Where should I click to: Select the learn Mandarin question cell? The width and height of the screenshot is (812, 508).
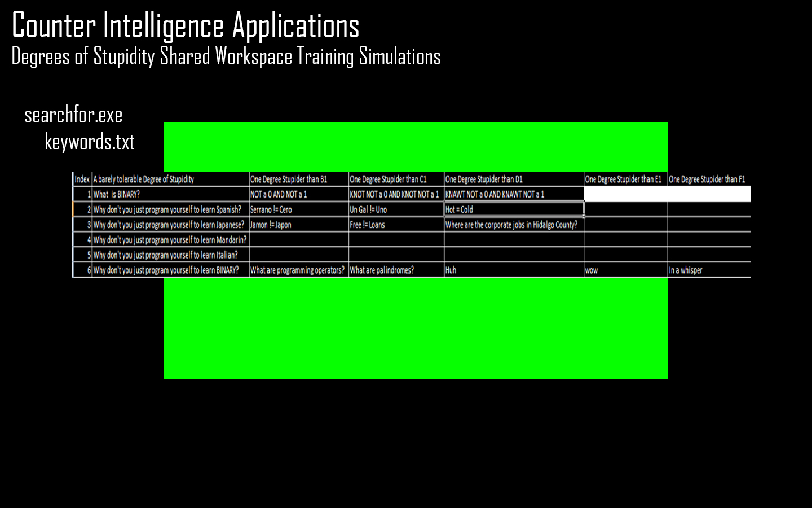170,240
